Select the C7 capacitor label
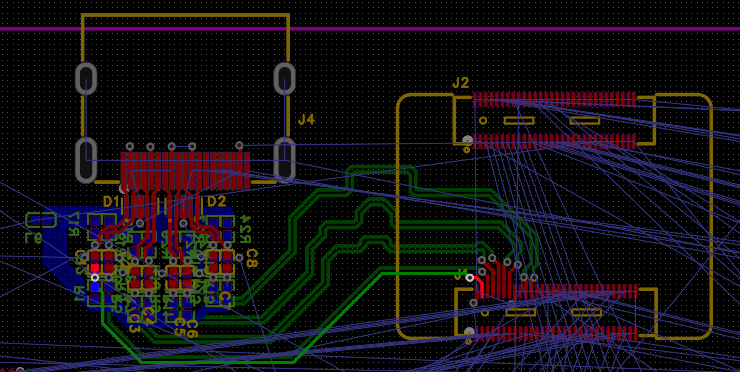The height and width of the screenshot is (372, 740). point(226,299)
